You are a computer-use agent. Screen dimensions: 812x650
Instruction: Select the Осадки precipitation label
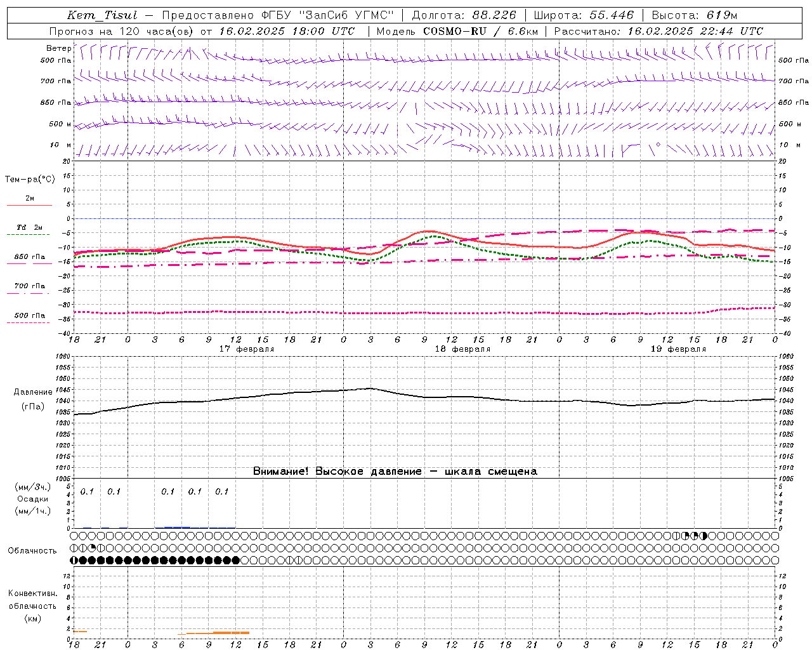33,499
